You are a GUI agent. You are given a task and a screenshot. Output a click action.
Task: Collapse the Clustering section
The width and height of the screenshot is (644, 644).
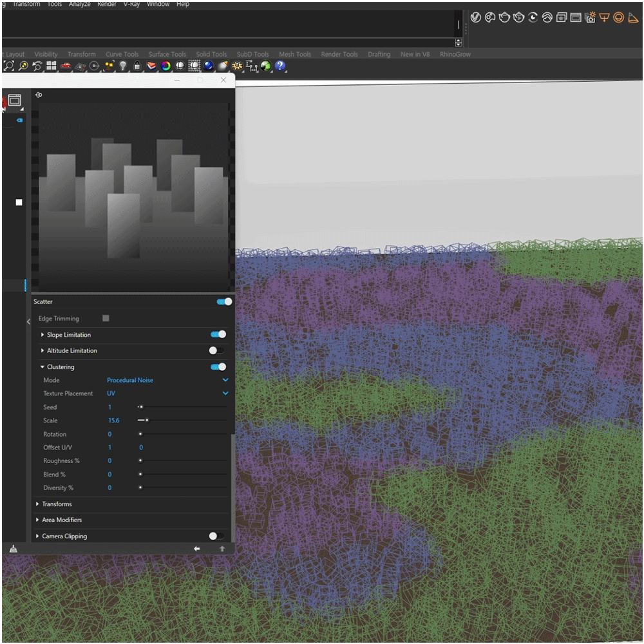(x=43, y=367)
